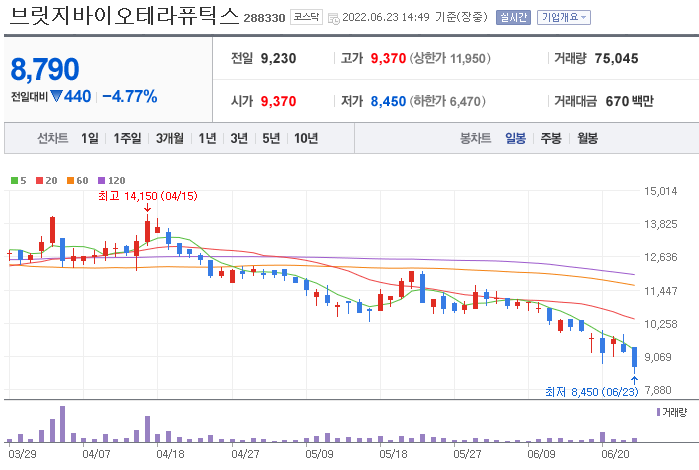Screen dimensions: 699x470
Task: Click the 고가 9,370 value
Action: [x=388, y=58]
